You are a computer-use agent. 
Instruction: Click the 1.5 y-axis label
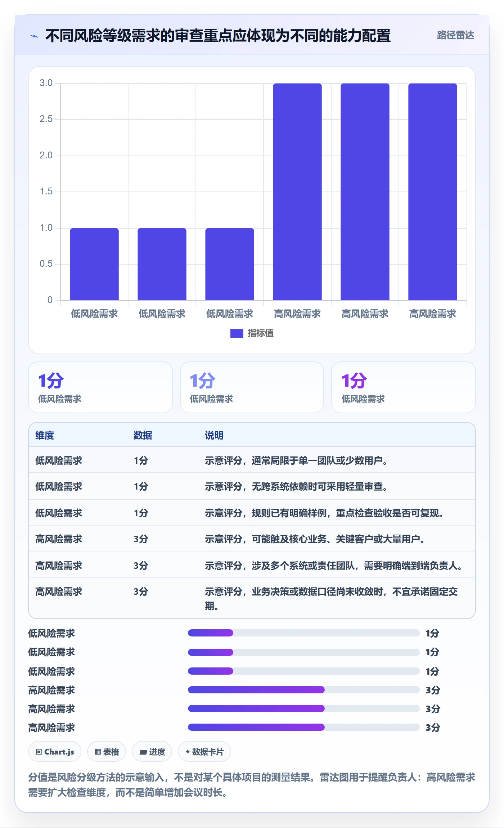[x=46, y=192]
